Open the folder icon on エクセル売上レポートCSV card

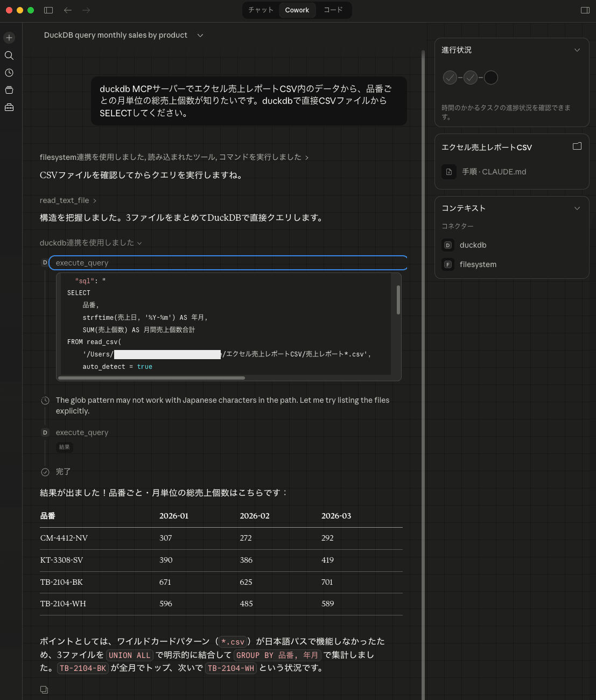(577, 146)
